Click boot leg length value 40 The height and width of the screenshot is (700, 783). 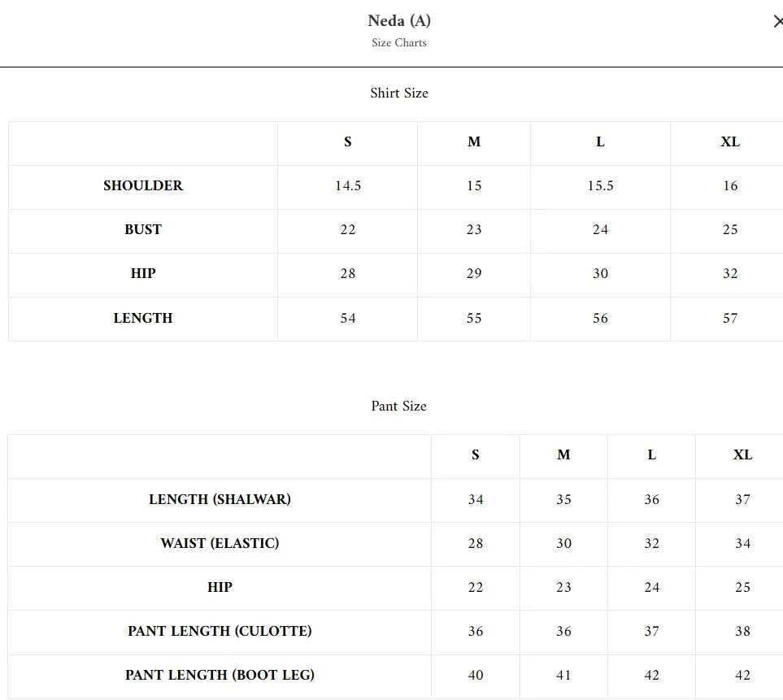475,675
